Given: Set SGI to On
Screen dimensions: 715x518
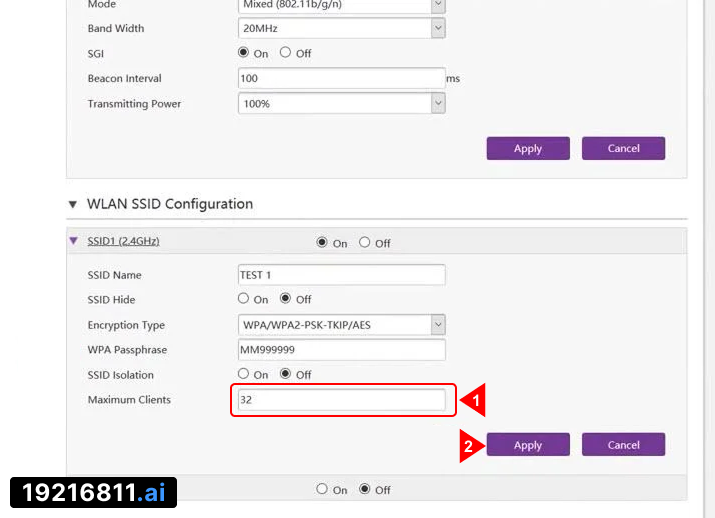Looking at the screenshot, I should (x=244, y=53).
